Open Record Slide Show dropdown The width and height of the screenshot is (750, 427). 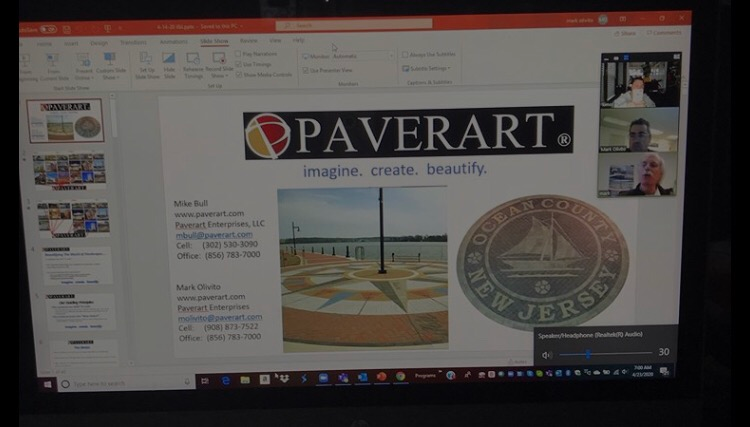[219, 65]
